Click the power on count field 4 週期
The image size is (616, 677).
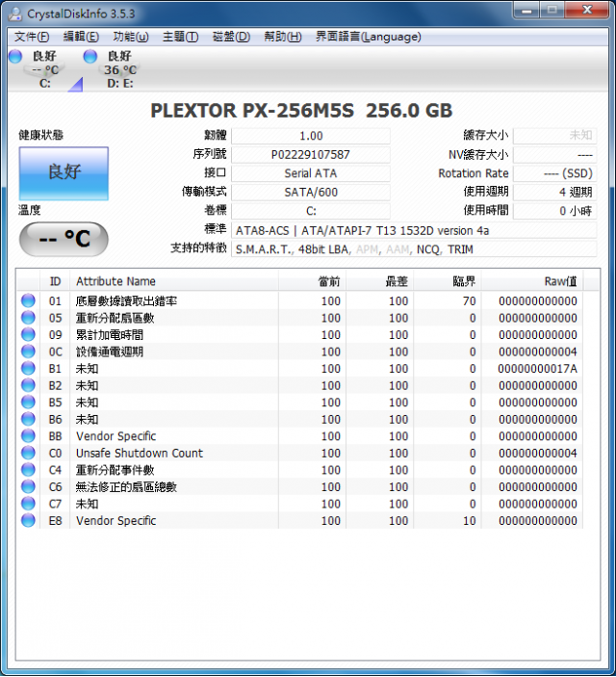point(554,193)
